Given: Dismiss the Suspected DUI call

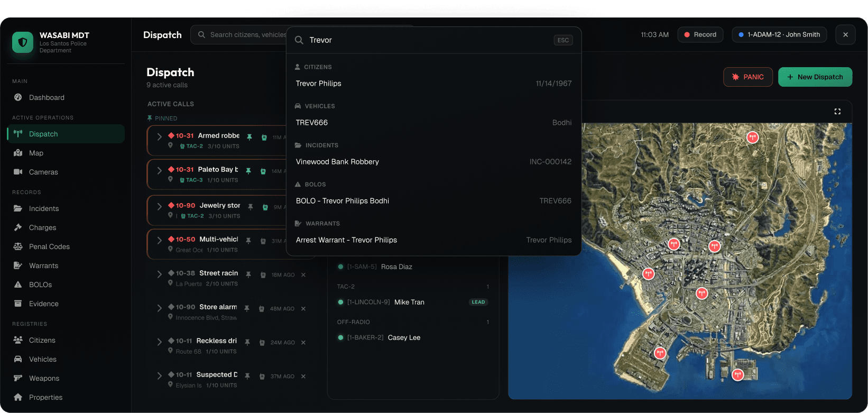Looking at the screenshot, I should click(303, 376).
